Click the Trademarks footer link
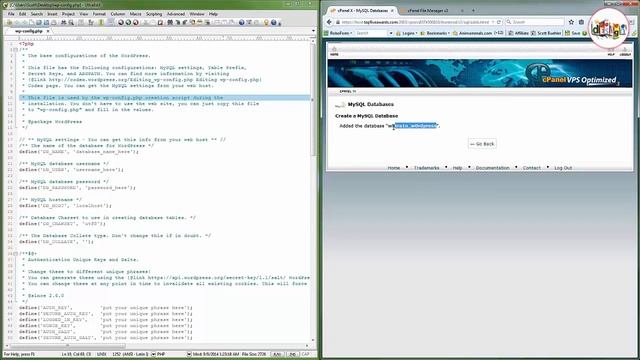This screenshot has height=360, width=640. 427,168
